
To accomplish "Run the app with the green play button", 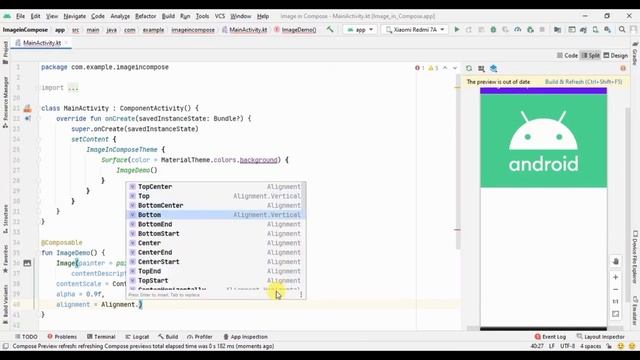I will click(457, 29).
